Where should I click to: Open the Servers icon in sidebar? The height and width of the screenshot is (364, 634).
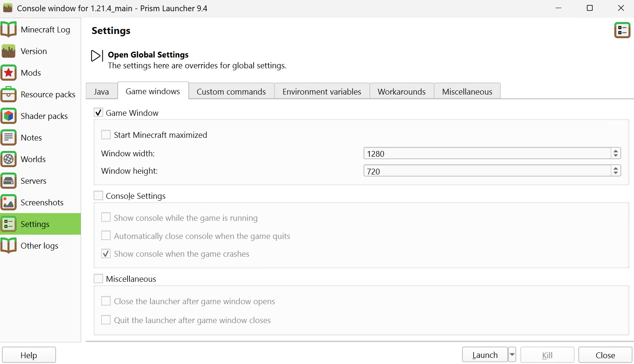tap(8, 181)
